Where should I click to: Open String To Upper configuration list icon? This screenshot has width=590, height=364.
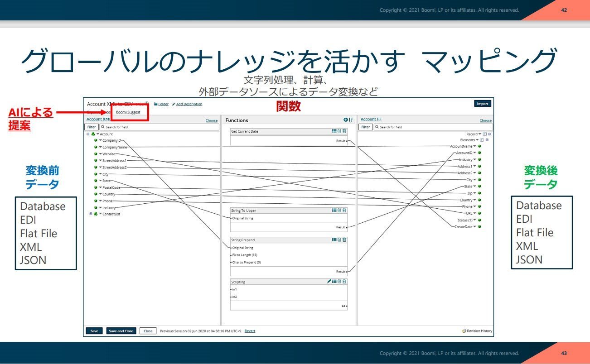[x=334, y=210]
